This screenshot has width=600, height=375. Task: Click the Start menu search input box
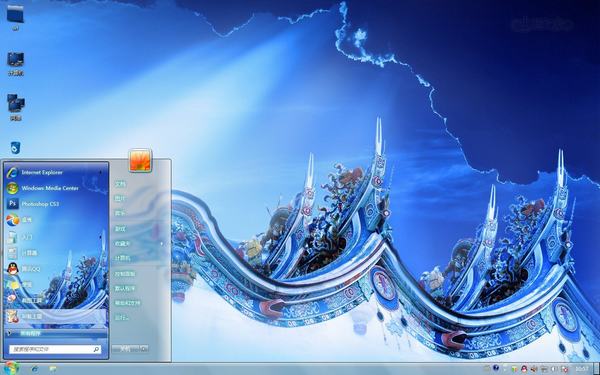click(55, 349)
